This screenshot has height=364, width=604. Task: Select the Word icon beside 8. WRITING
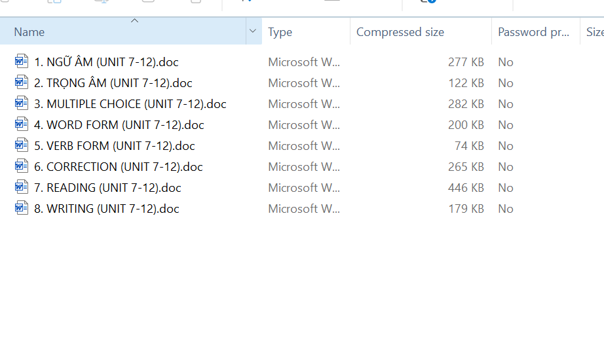[x=22, y=209]
